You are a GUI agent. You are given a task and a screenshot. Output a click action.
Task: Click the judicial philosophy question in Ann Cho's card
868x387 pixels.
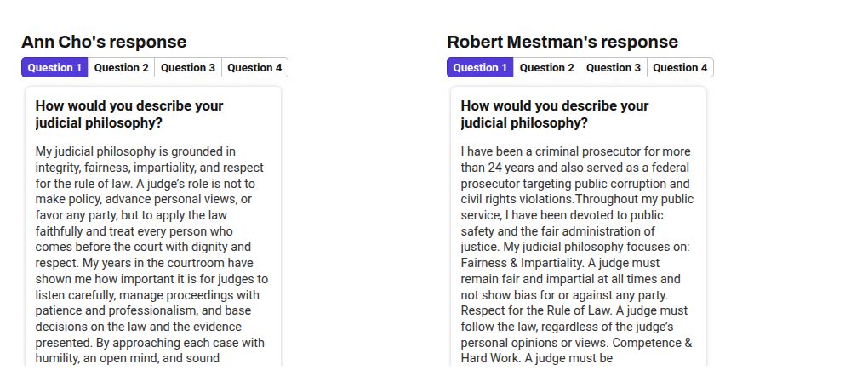(129, 114)
